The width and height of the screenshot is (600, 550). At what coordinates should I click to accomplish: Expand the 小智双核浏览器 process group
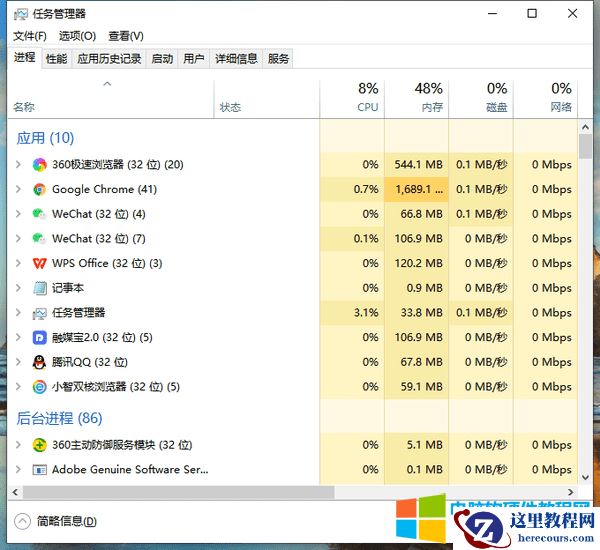coord(18,387)
